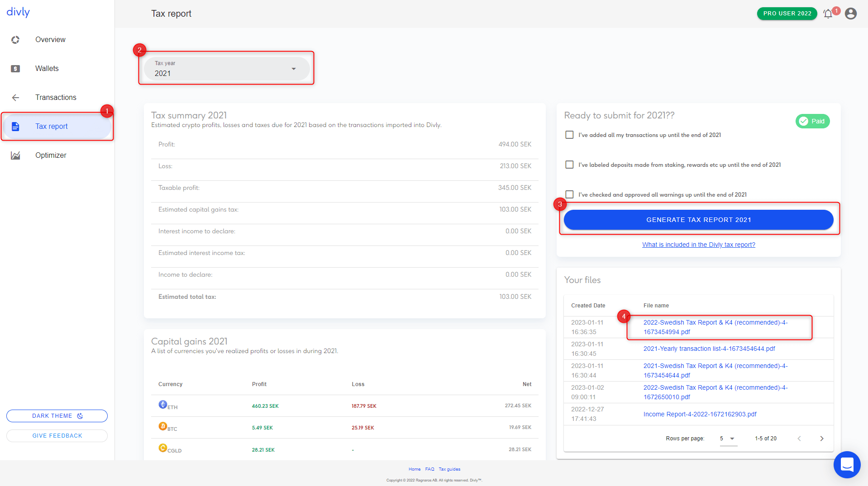Open 2021-Swedish Tax Report 1673454644.pdf
The width and height of the screenshot is (868, 486).
pyautogui.click(x=715, y=370)
